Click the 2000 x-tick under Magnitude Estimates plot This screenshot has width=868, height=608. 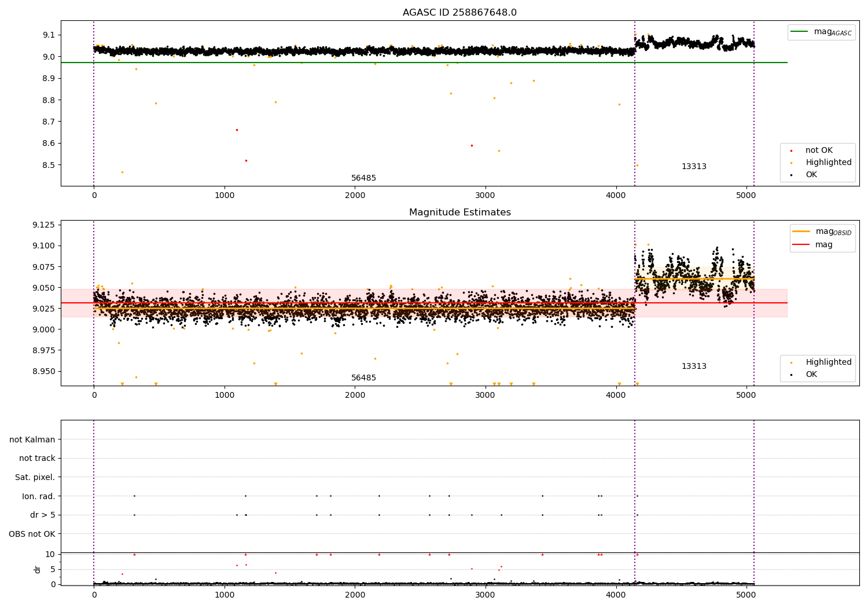click(x=355, y=395)
